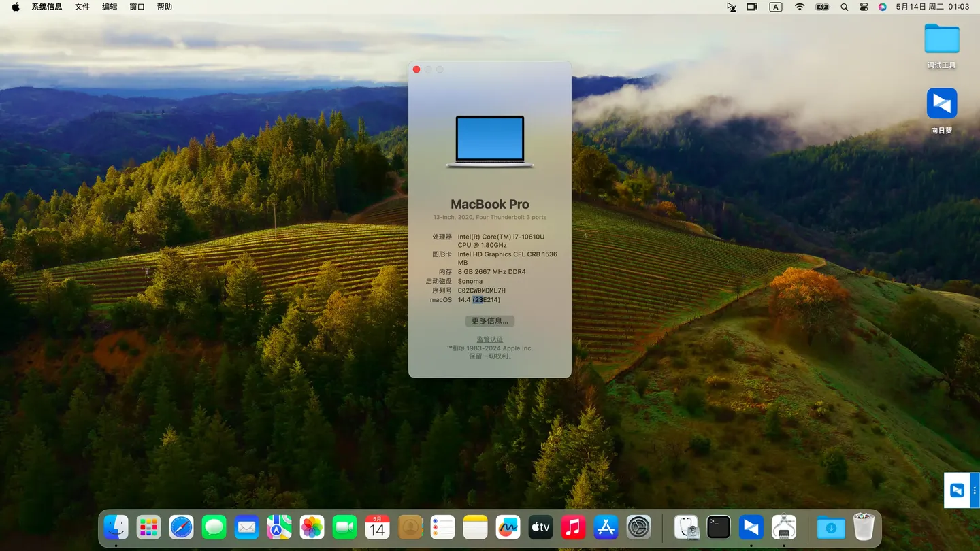The height and width of the screenshot is (551, 980).
Task: Launch Safari from the Dock
Action: 181,527
